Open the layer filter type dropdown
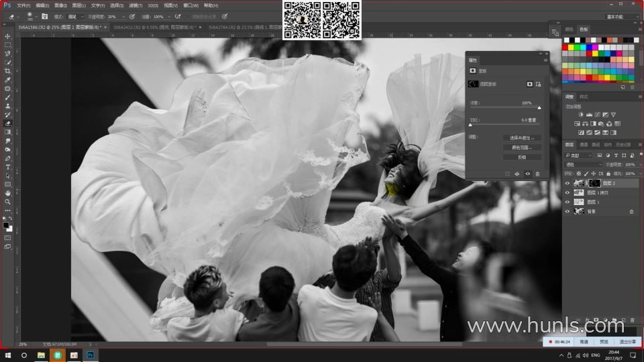 578,156
